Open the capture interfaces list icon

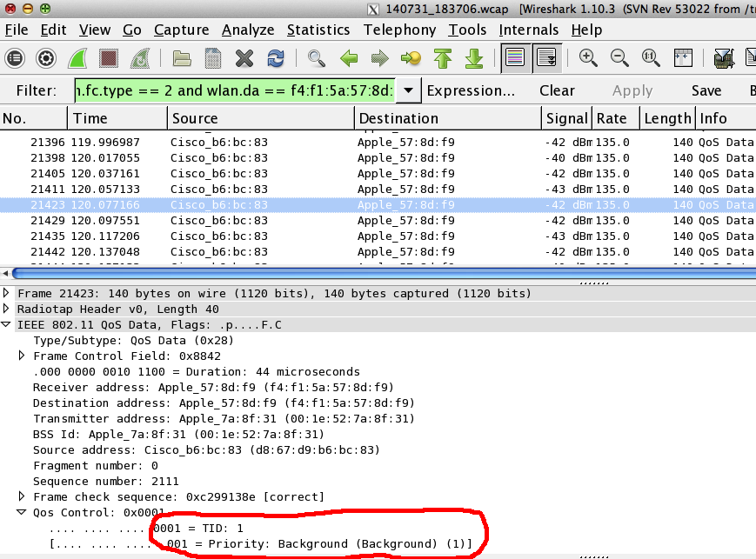(15, 58)
